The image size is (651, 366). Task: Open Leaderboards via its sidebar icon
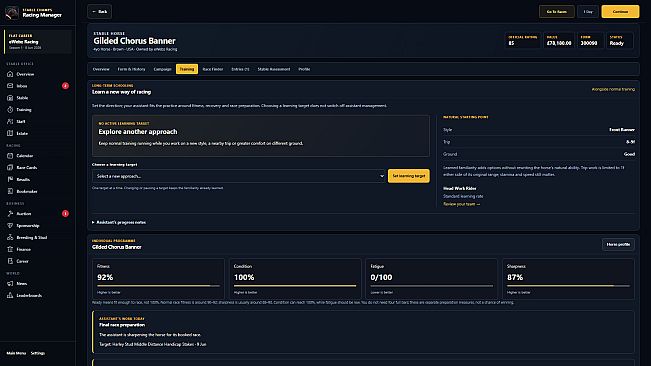[10, 295]
